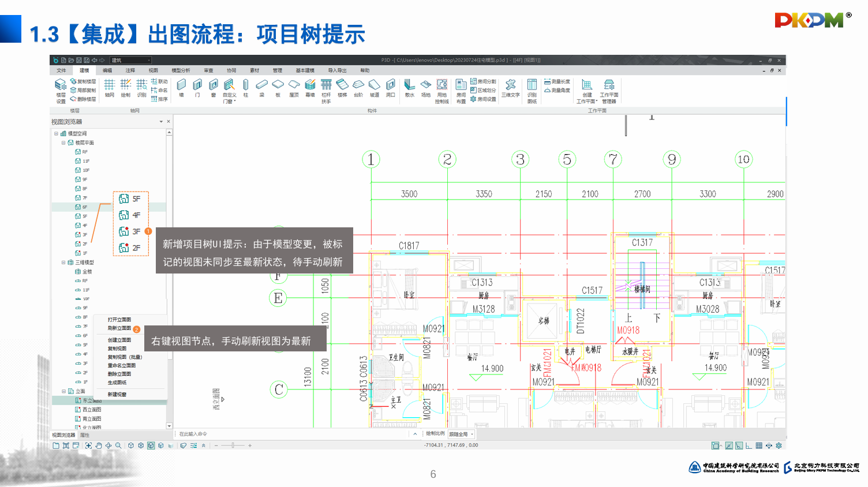Screen dimensions: 868x487
Task: Click the 区域划分 button
Action: pyautogui.click(x=483, y=90)
